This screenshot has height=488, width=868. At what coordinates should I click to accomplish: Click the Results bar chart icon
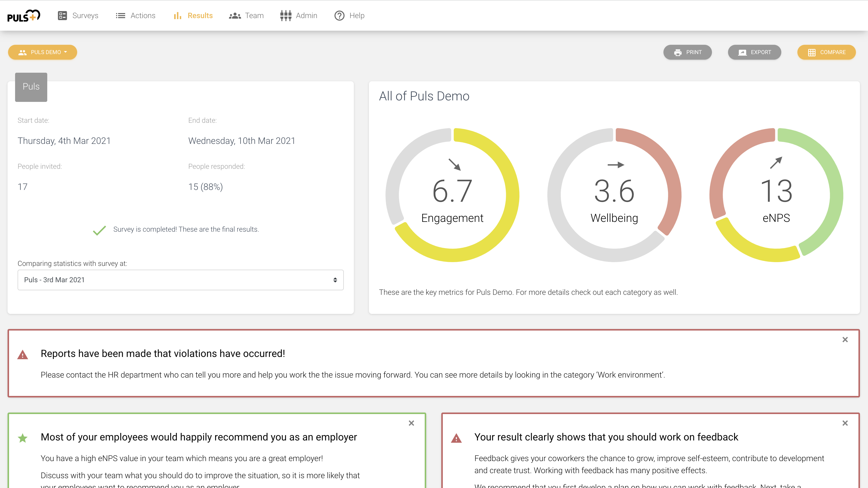coord(178,16)
